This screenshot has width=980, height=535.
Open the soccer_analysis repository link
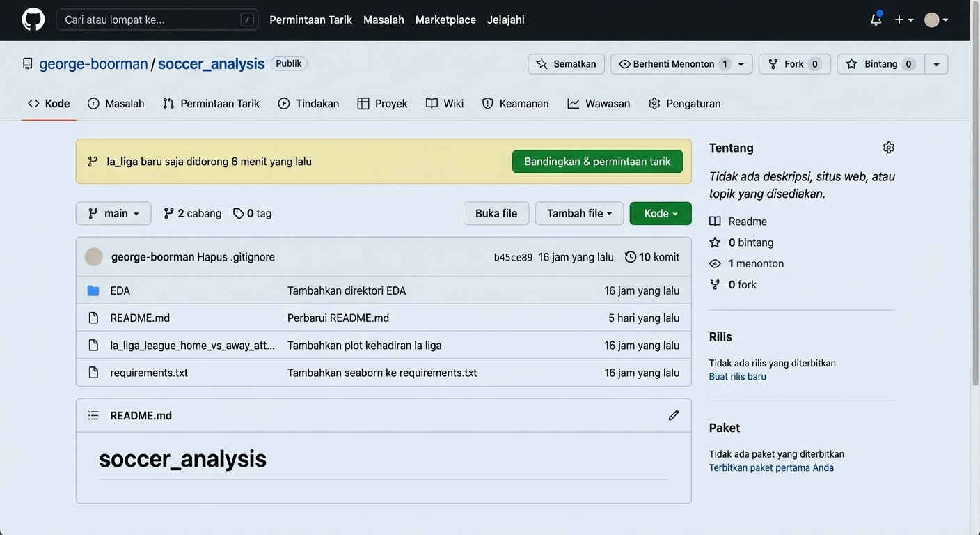211,63
